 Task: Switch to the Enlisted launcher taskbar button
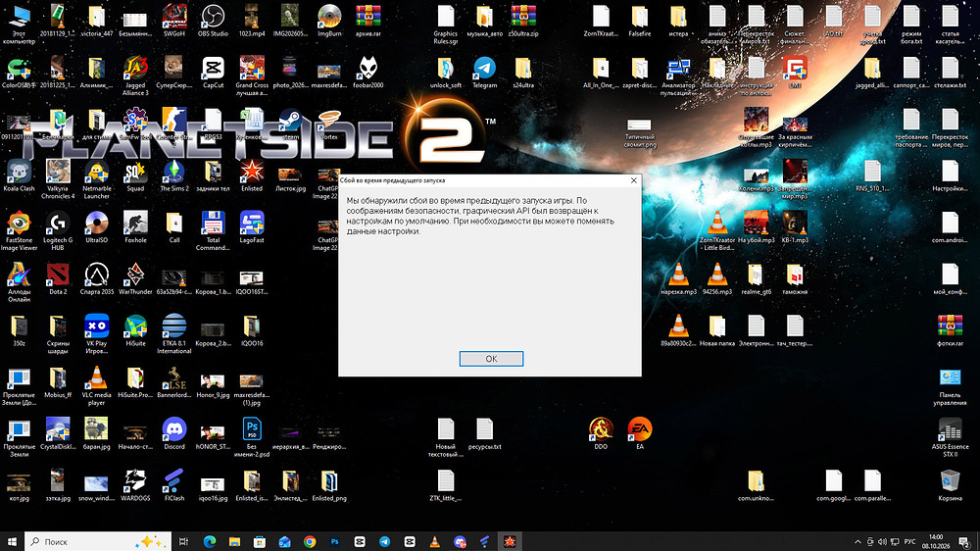pos(510,541)
